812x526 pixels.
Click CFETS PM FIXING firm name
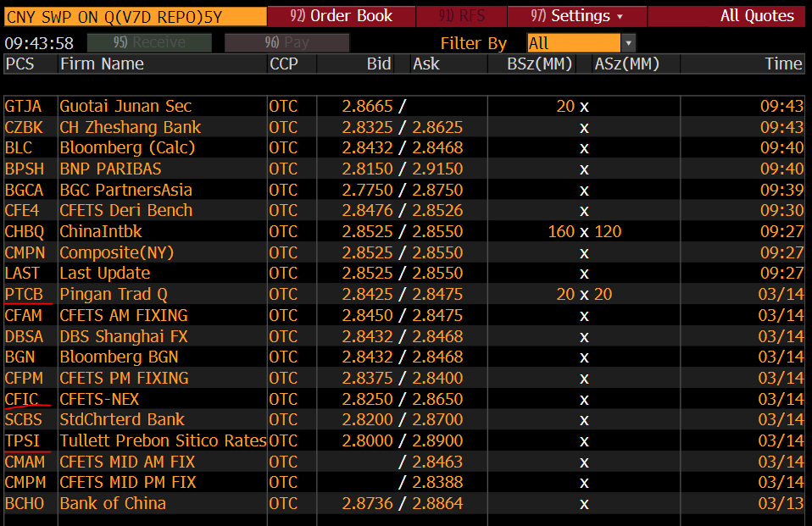pos(125,378)
